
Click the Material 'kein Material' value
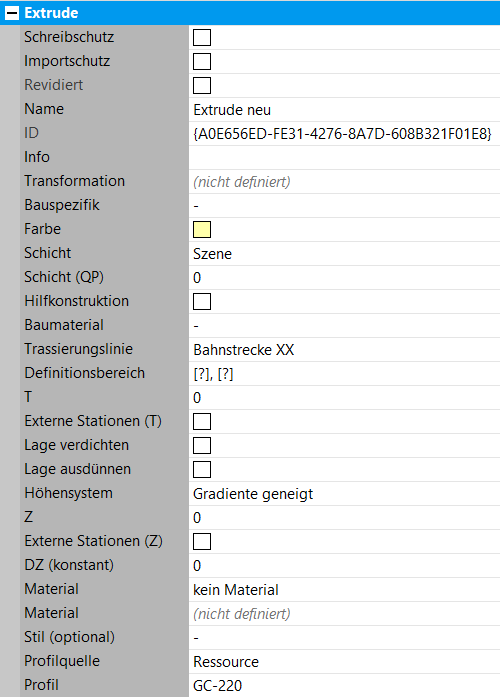[x=344, y=589]
